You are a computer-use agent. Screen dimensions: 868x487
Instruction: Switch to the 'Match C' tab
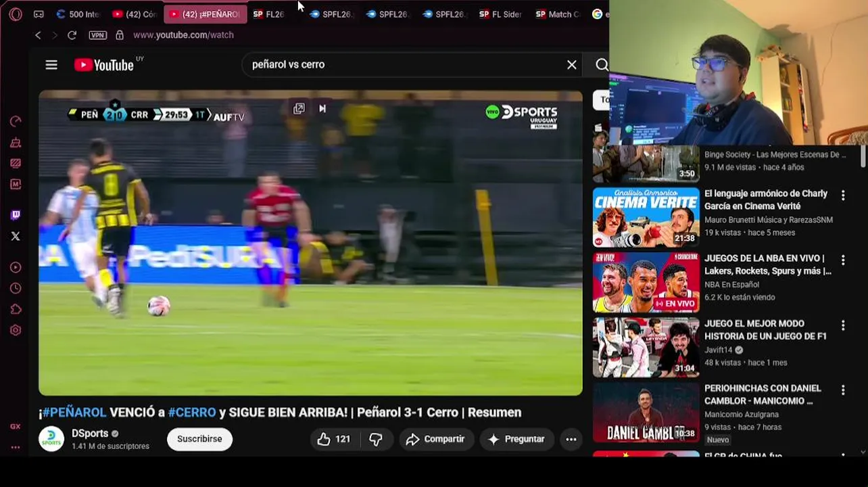click(558, 14)
